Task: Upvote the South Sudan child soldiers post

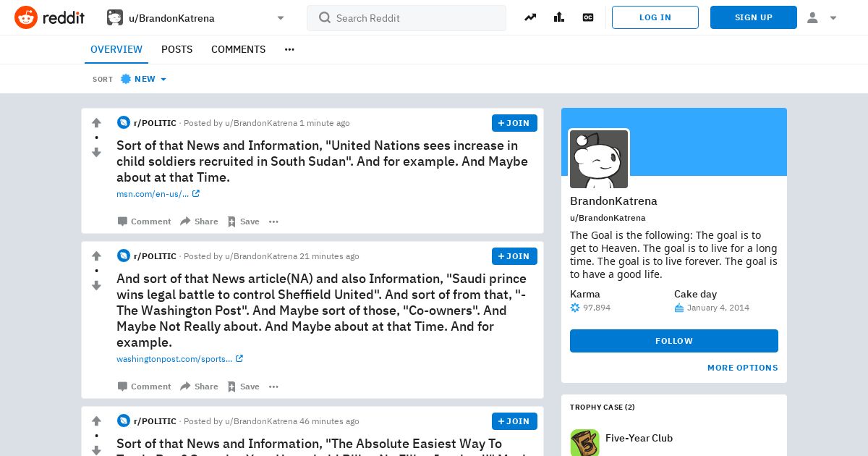Action: [96, 123]
